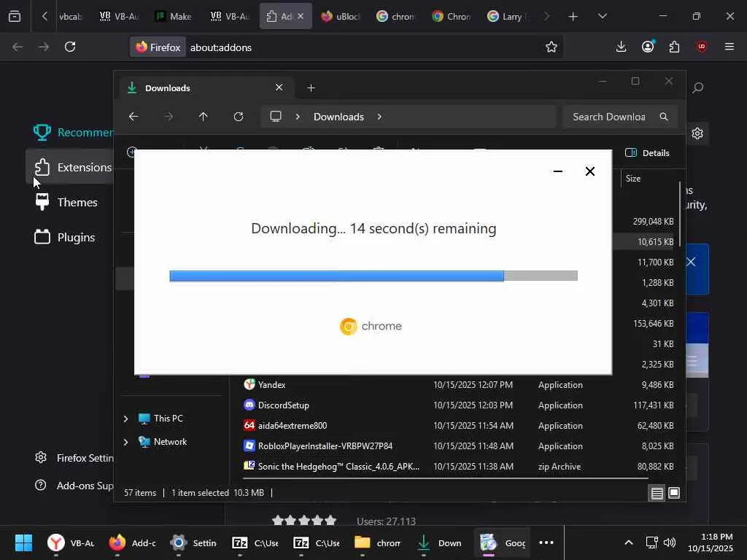The height and width of the screenshot is (560, 747).
Task: Click the This PC monitor icon in the address bar
Action: pos(275,117)
